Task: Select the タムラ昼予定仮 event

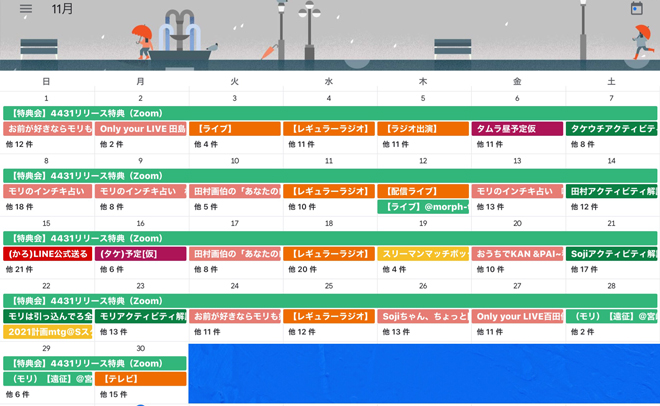Action: tap(517, 129)
